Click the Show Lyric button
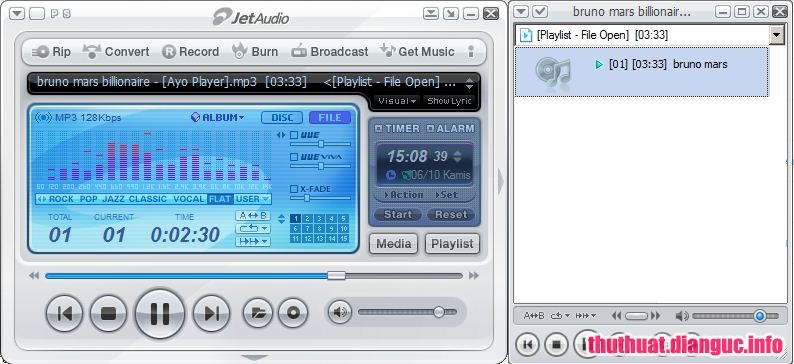Image resolution: width=794 pixels, height=364 pixels. click(449, 101)
